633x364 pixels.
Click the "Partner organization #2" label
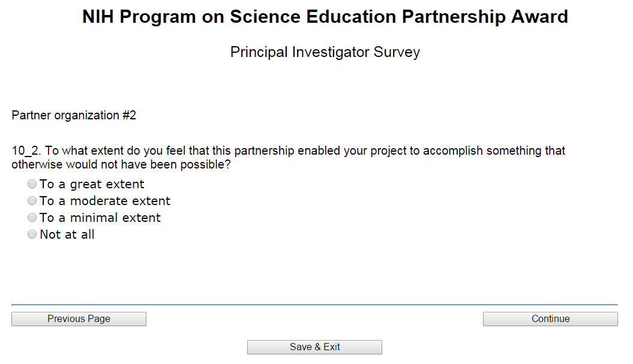pos(74,115)
